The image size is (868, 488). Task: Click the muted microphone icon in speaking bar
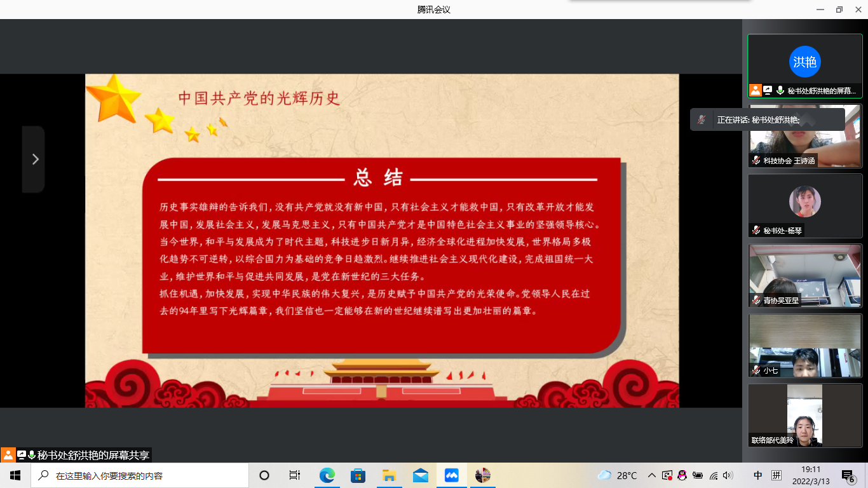click(x=702, y=119)
